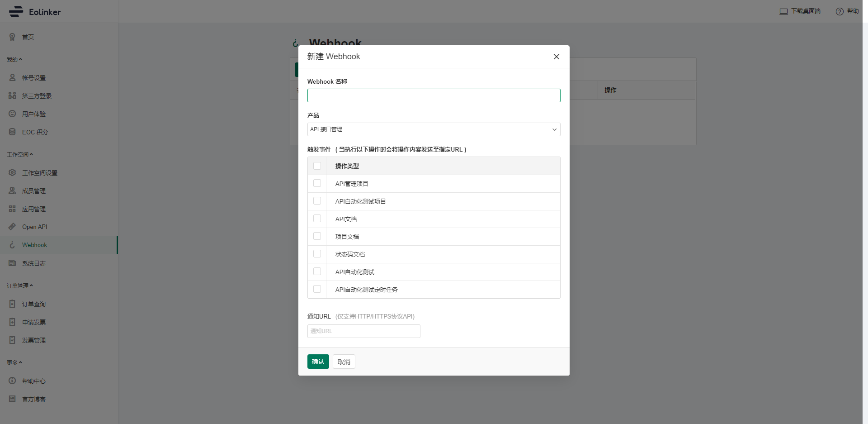The width and height of the screenshot is (868, 424).
Task: Focus the 通知URL input field
Action: click(364, 331)
